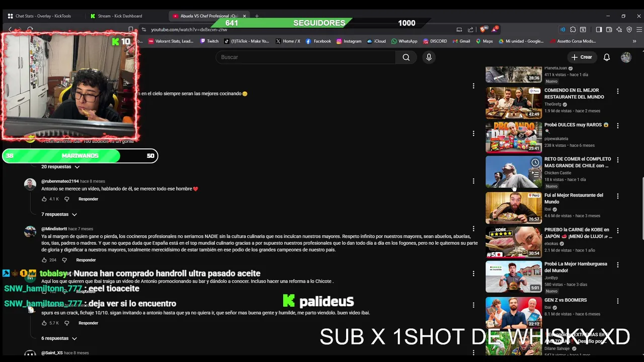
Task: Add Chicken Castle video to Watch later
Action: click(x=535, y=163)
